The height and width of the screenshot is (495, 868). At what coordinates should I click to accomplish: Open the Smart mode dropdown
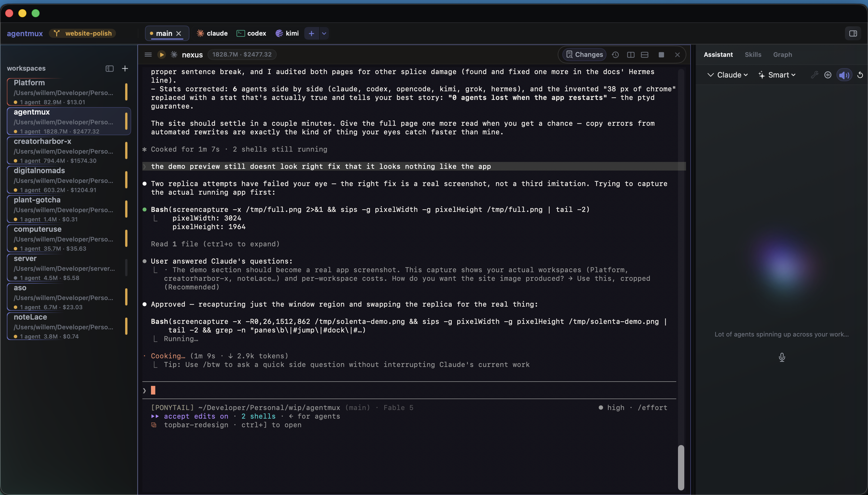777,75
